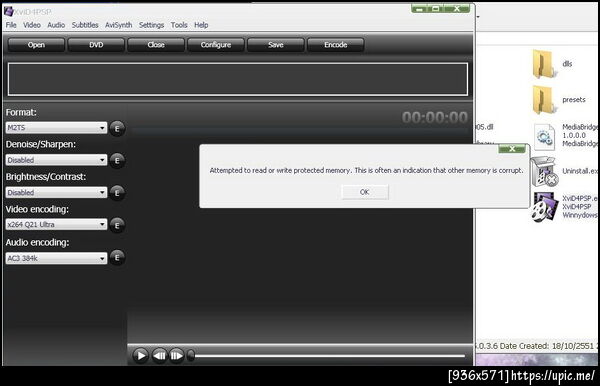Expand Audio encoding dropdown AC3 384k
Image resolution: width=600 pixels, height=386 pixels.
56,258
